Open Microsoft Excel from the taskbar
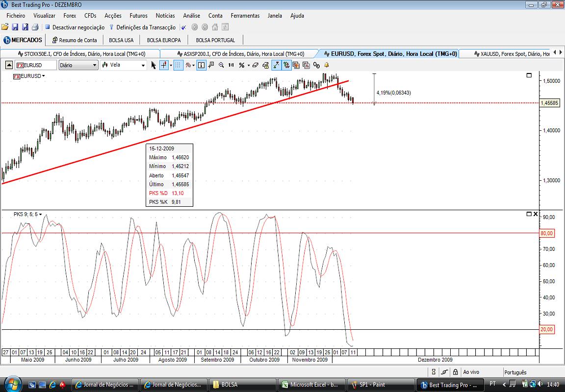The width and height of the screenshot is (565, 392). (312, 385)
